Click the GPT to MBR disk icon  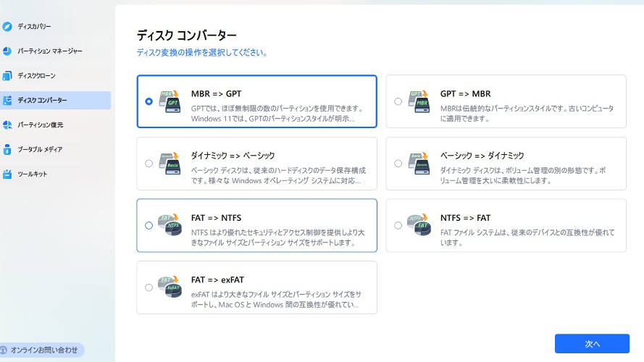419,101
